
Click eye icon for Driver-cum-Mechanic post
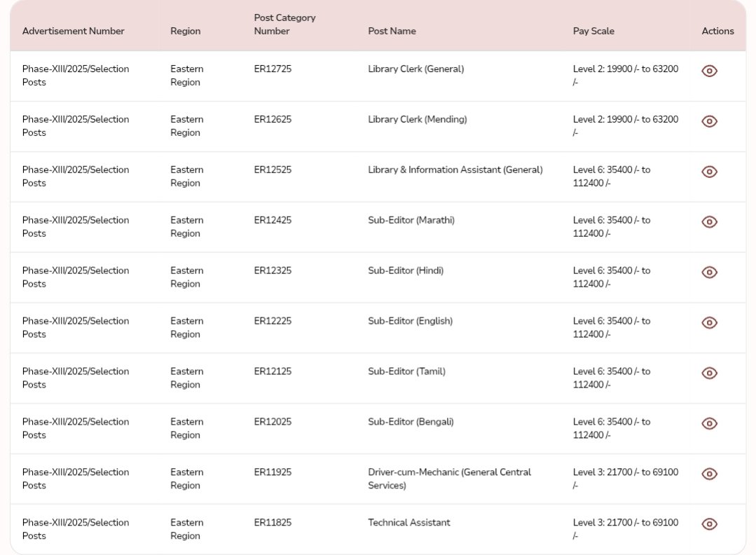[709, 474]
